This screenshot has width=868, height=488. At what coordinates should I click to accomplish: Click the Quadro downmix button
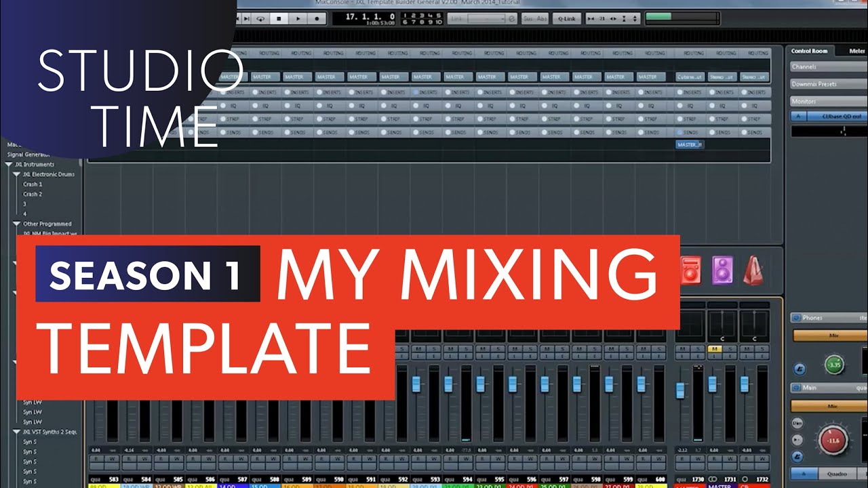click(x=837, y=474)
